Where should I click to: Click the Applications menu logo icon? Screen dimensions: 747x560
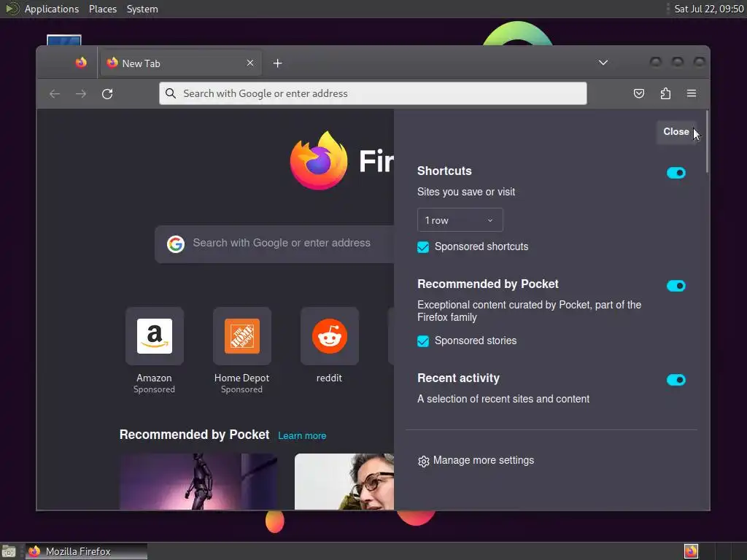pyautogui.click(x=12, y=9)
